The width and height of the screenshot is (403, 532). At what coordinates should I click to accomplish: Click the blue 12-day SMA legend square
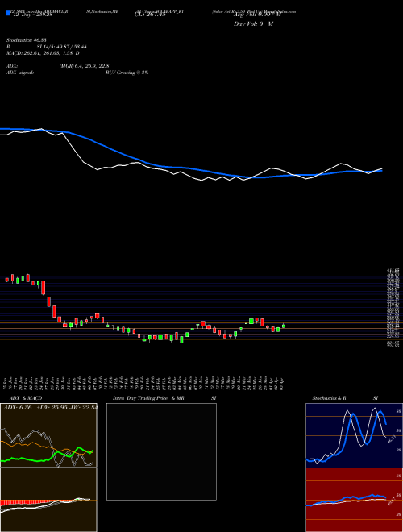coord(9,13)
